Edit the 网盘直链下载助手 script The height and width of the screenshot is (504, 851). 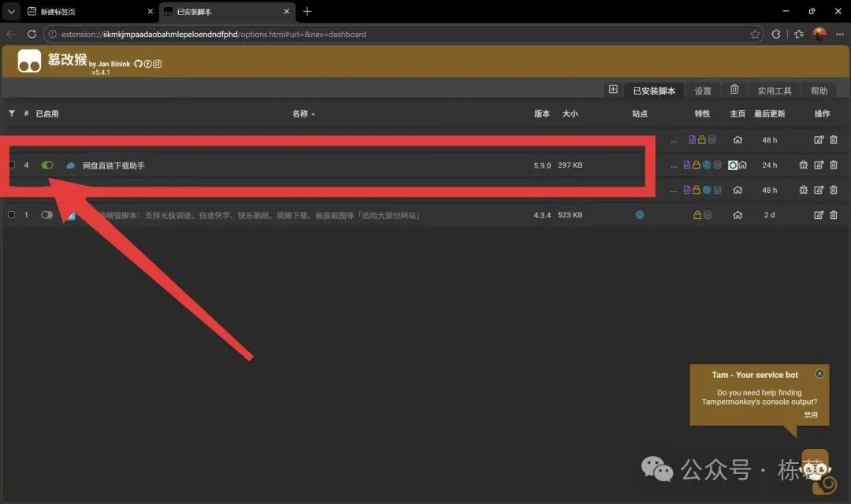(x=819, y=165)
